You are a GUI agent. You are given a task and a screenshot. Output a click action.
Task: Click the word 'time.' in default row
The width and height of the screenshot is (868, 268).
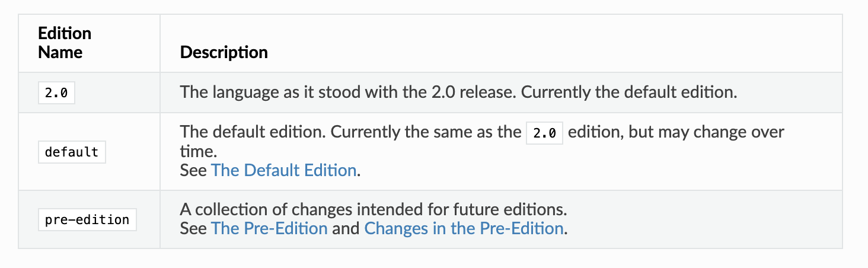[194, 151]
